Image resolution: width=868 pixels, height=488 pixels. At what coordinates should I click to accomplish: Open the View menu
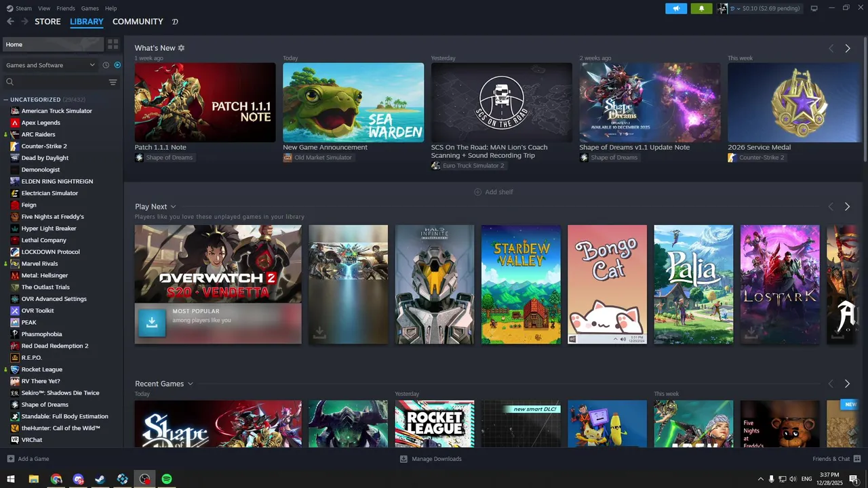(x=44, y=8)
